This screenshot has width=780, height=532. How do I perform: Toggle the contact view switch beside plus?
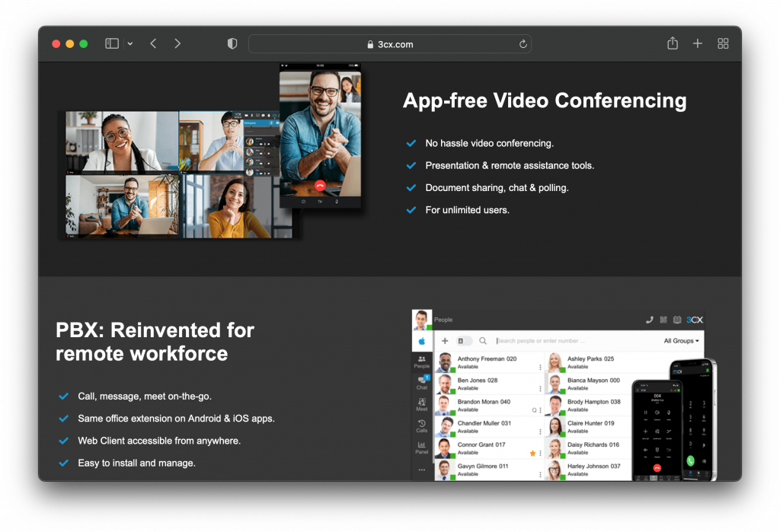464,340
